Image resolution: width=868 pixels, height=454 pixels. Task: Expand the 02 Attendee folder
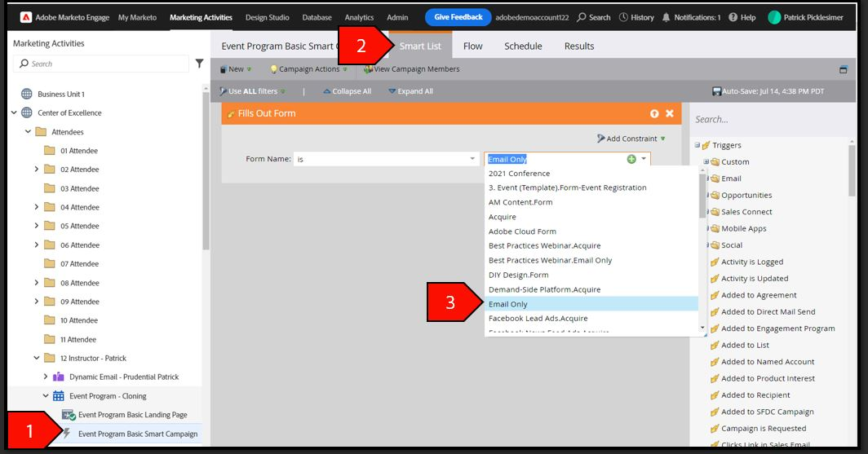[x=37, y=170]
